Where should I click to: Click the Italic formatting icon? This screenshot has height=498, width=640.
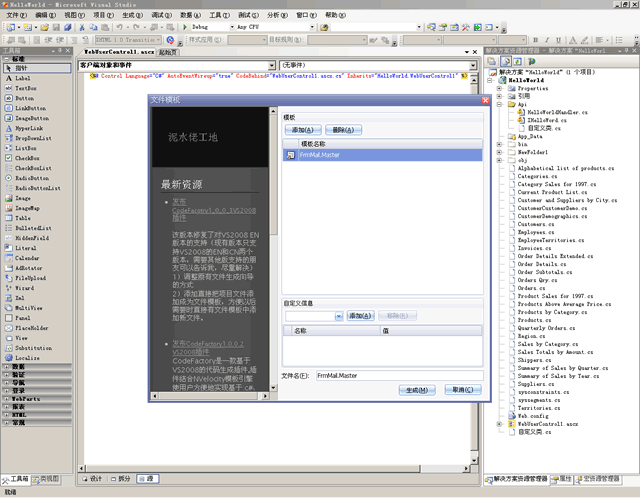tap(547, 40)
